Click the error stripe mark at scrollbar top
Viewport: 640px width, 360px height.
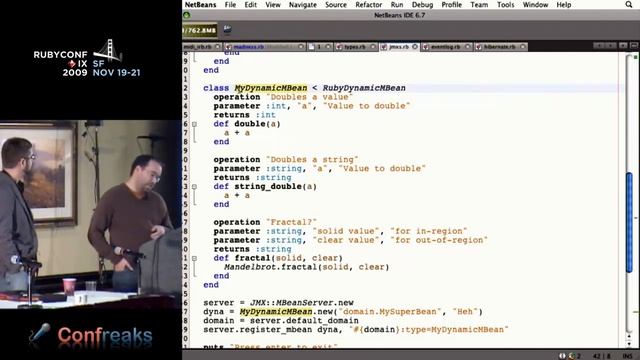[636, 57]
